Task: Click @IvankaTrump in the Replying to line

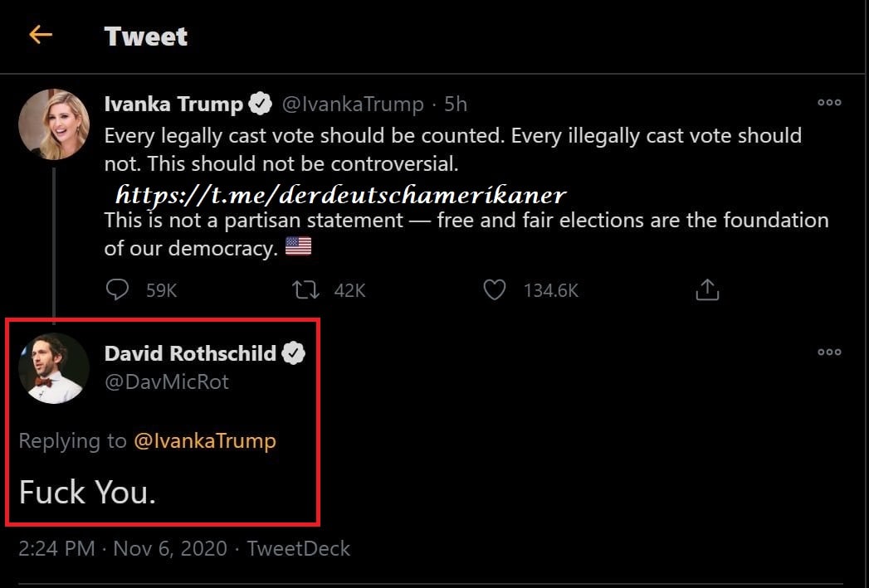Action: [x=204, y=441]
